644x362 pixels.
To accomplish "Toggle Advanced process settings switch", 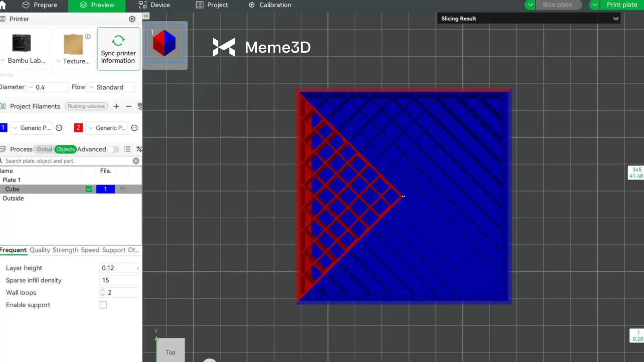I will (x=113, y=149).
